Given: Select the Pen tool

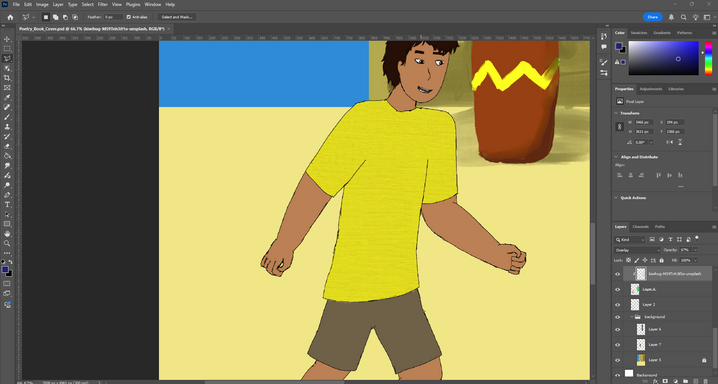Looking at the screenshot, I should (7, 195).
